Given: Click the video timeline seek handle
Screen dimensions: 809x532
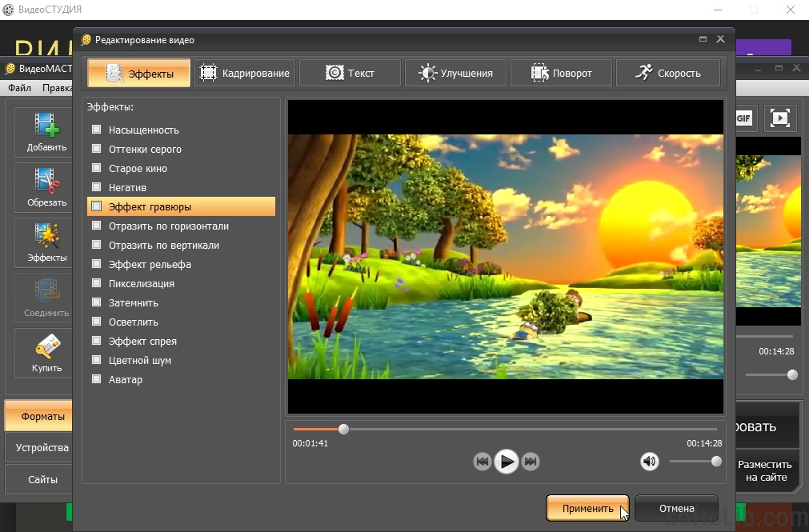Looking at the screenshot, I should point(343,429).
